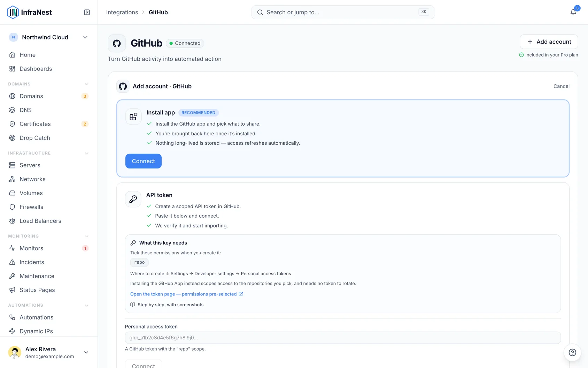The image size is (588, 368).
Task: Go to Integrations breadcrumb
Action: pyautogui.click(x=122, y=12)
